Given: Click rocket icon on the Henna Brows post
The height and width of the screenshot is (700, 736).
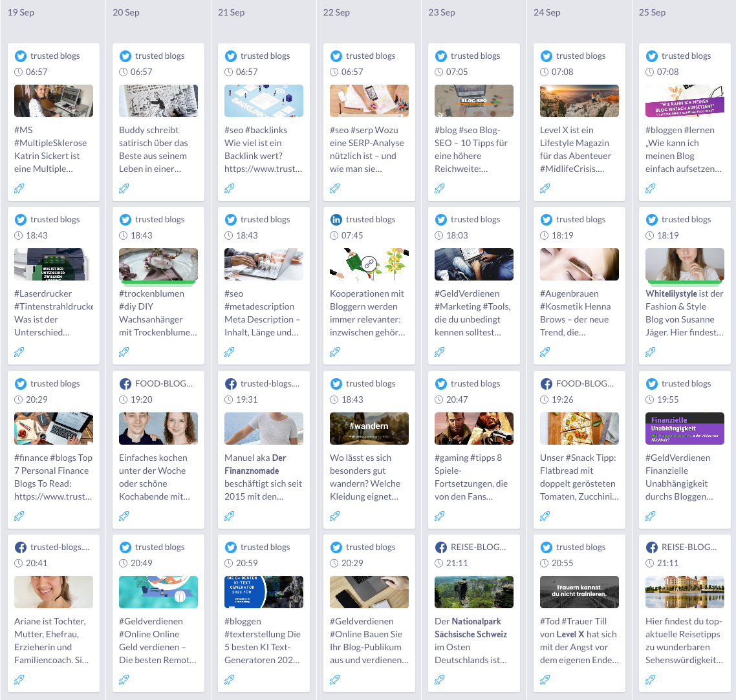Looking at the screenshot, I should pos(545,352).
